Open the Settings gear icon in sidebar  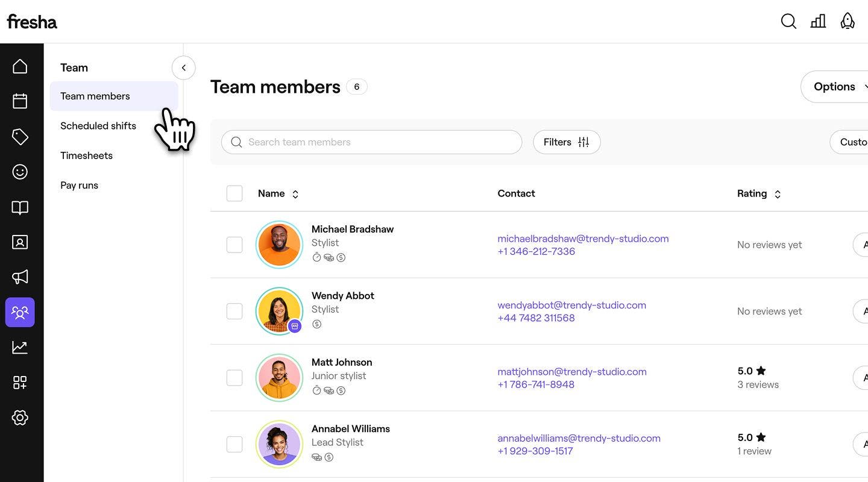tap(20, 418)
